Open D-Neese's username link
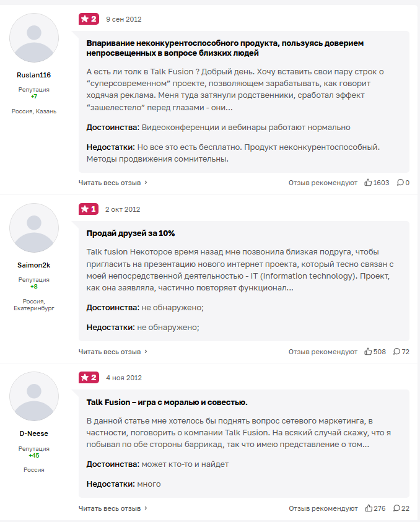The width and height of the screenshot is (420, 522). click(34, 433)
